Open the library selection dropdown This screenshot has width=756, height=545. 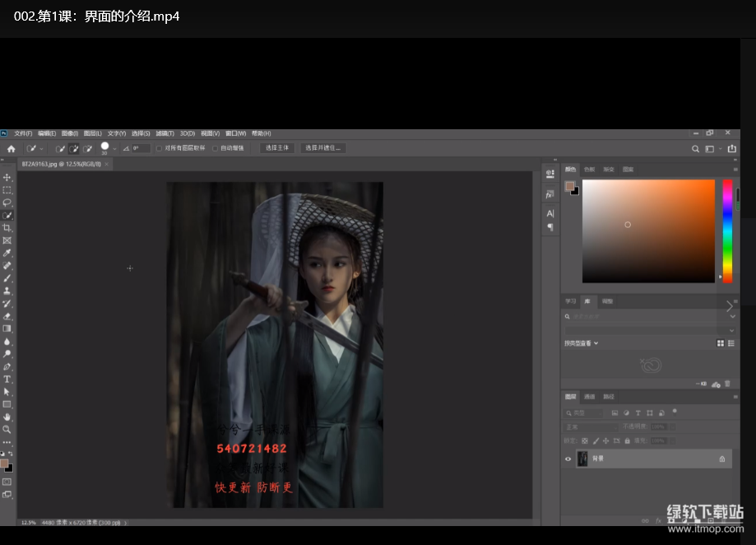point(650,330)
